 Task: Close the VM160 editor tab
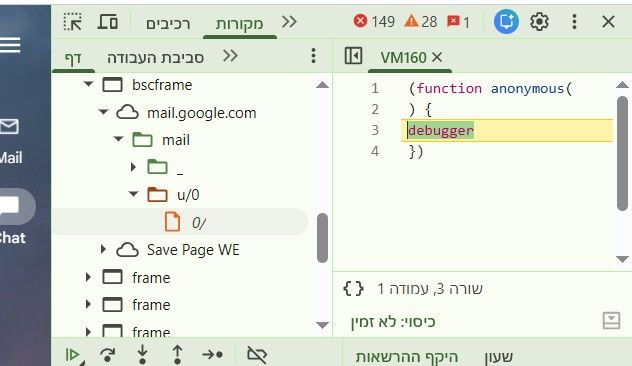[x=437, y=58]
